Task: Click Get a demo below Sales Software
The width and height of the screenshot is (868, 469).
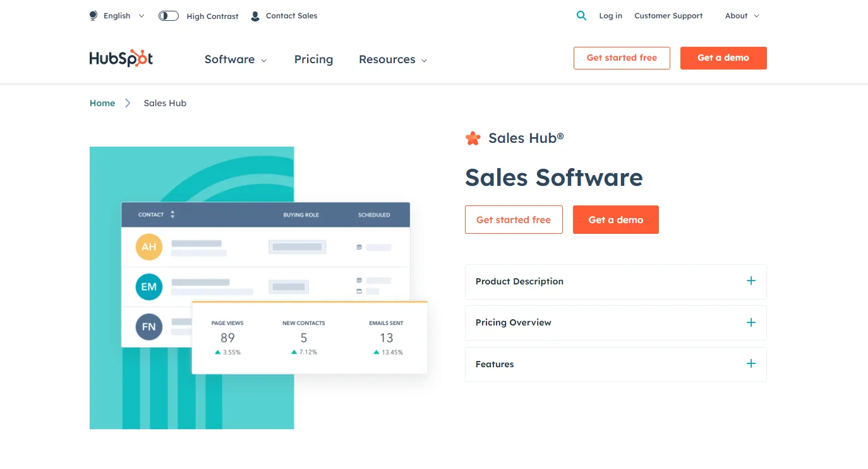Action: [616, 219]
